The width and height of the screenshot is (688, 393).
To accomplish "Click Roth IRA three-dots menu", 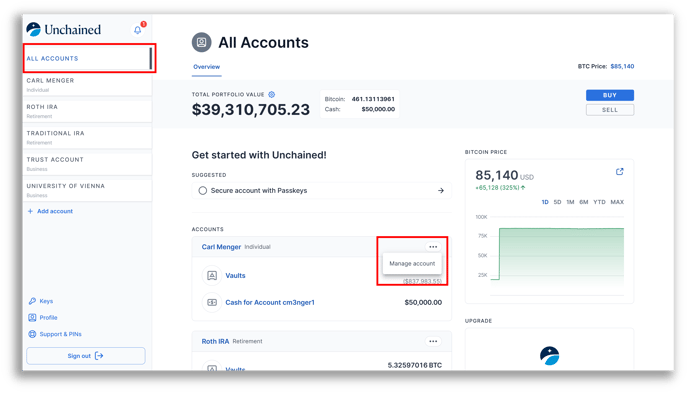I will tap(433, 341).
